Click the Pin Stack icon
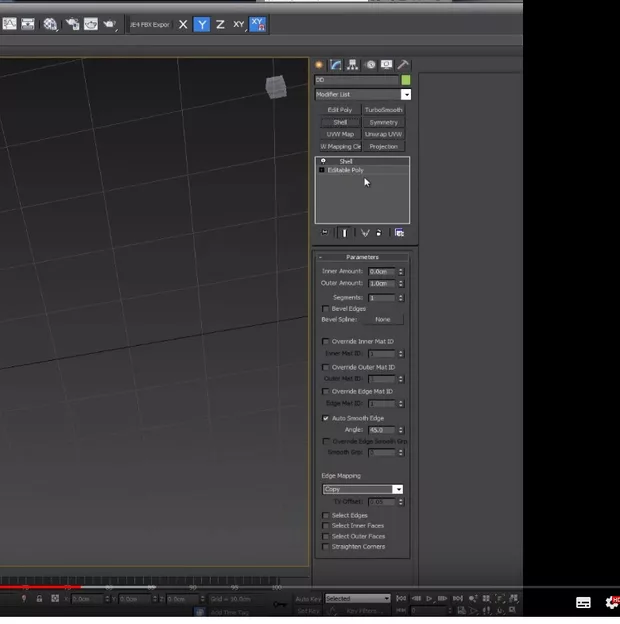Screen dimensions: 620x624 (x=325, y=232)
